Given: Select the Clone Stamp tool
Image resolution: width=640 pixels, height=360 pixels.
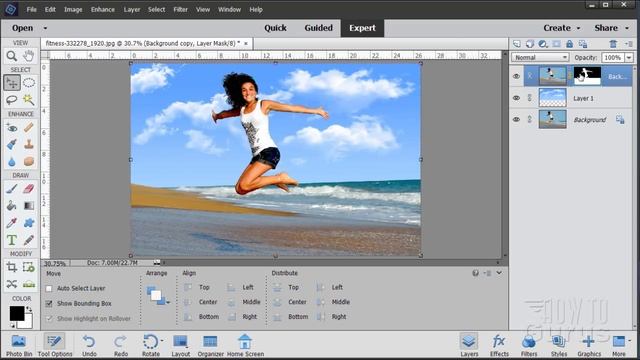Looking at the screenshot, I should pyautogui.click(x=29, y=144).
